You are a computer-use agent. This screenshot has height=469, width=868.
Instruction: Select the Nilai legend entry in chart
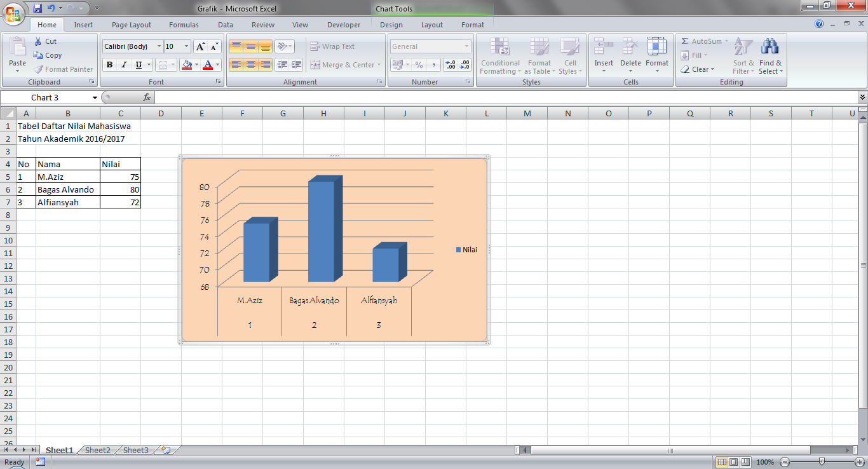[x=466, y=250]
